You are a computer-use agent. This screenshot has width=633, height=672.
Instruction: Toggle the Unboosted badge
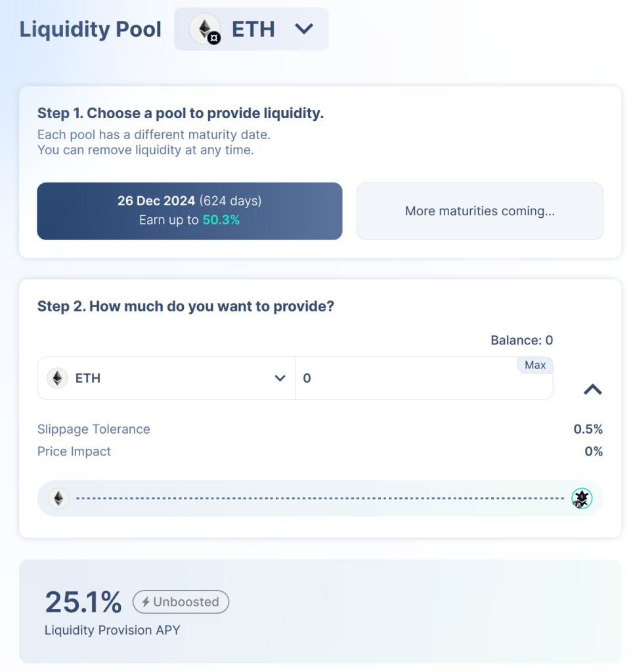(181, 602)
